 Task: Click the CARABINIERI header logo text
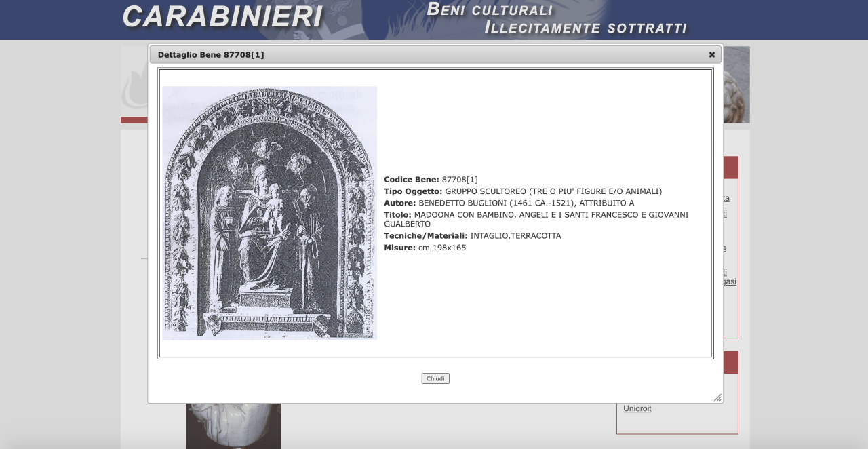coord(222,17)
